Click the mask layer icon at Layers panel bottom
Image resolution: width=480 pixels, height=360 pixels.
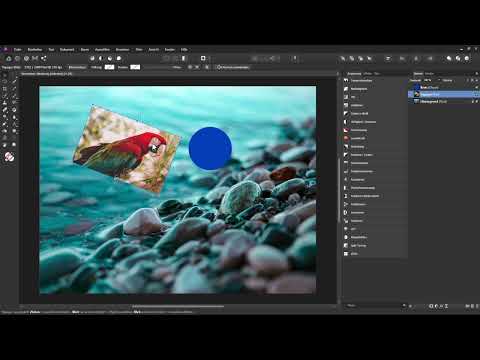tap(431, 306)
